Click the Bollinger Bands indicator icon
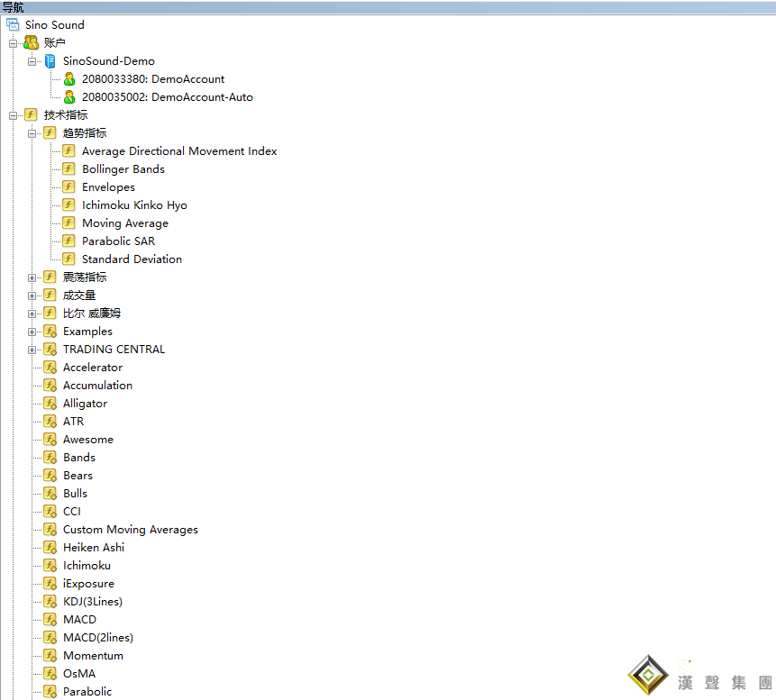Image resolution: width=776 pixels, height=700 pixels. pos(68,169)
